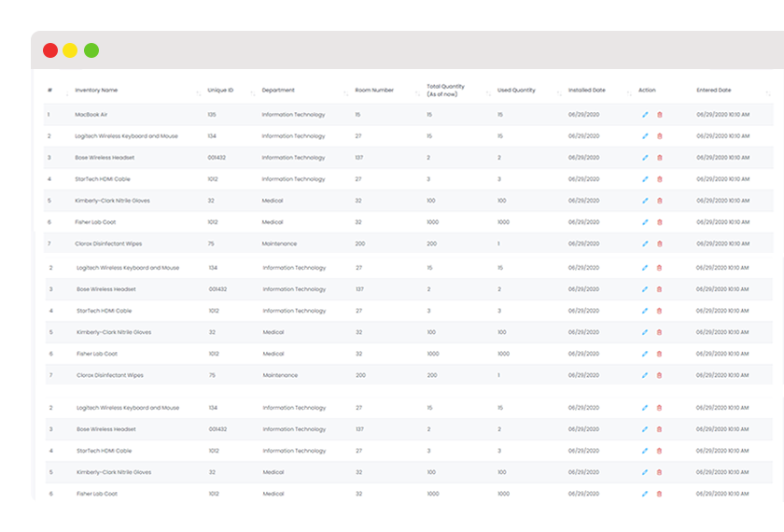
Task: Sort table by Used Quantity arrows
Action: [x=559, y=93]
